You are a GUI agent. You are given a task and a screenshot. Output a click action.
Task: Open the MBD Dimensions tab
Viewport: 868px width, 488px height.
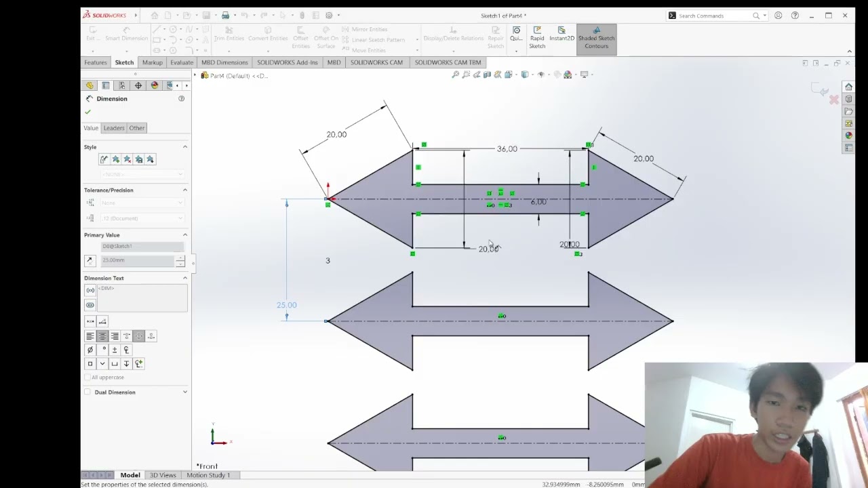click(224, 62)
